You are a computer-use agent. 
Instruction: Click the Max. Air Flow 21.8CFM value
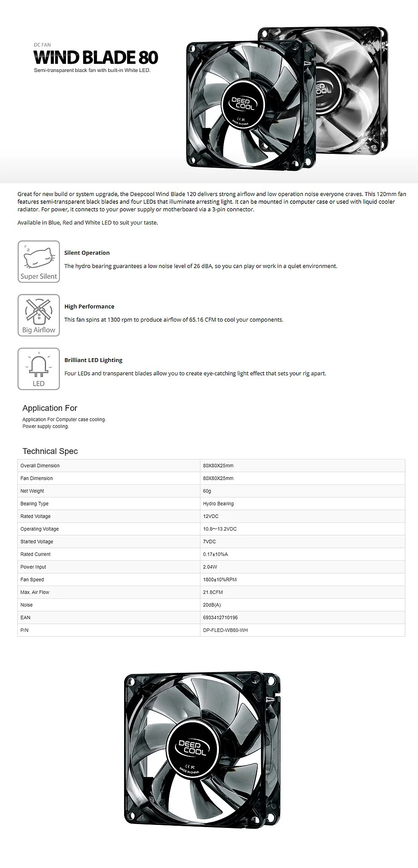[213, 592]
